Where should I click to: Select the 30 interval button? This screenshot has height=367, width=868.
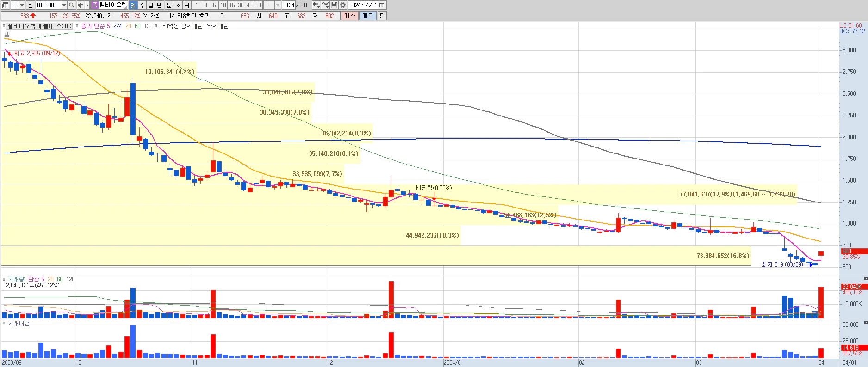coord(241,5)
